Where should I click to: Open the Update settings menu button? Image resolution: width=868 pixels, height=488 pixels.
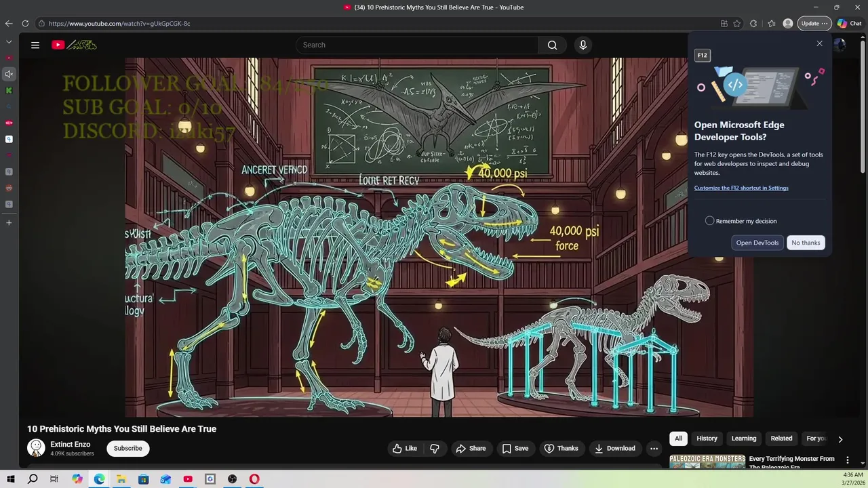tap(814, 23)
